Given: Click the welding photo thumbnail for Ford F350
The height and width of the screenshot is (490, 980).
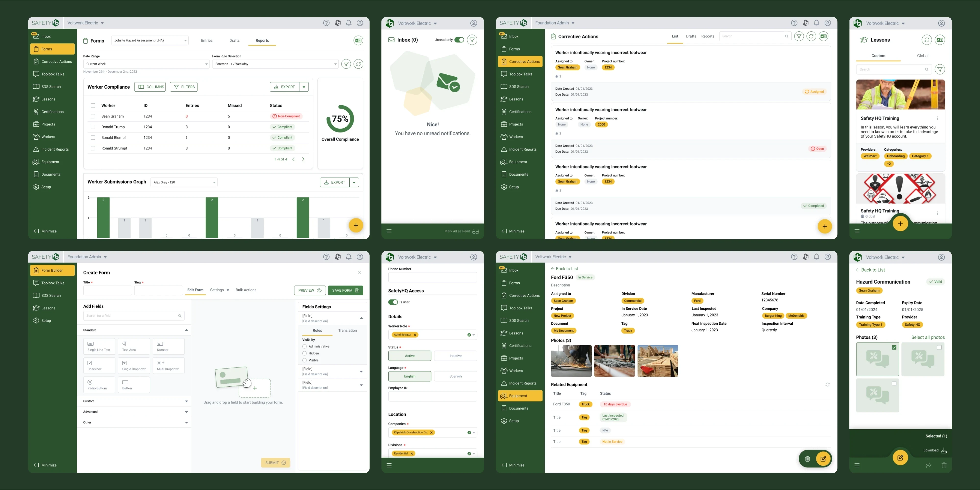Looking at the screenshot, I should (x=571, y=361).
